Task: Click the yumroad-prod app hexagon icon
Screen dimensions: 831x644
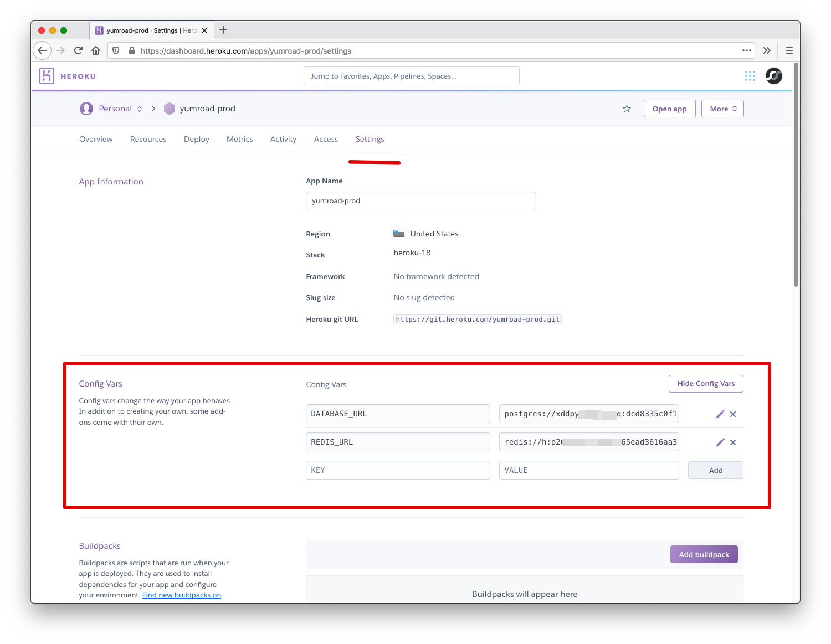Action: point(170,109)
